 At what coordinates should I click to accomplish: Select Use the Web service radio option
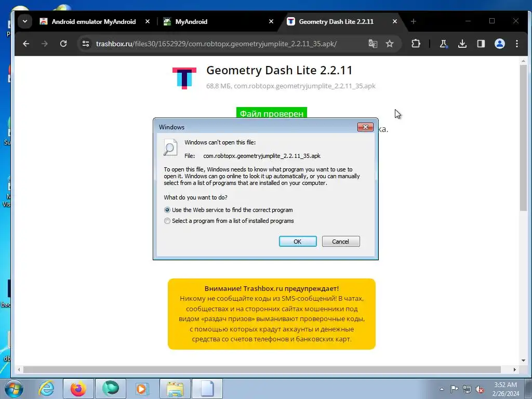click(167, 210)
